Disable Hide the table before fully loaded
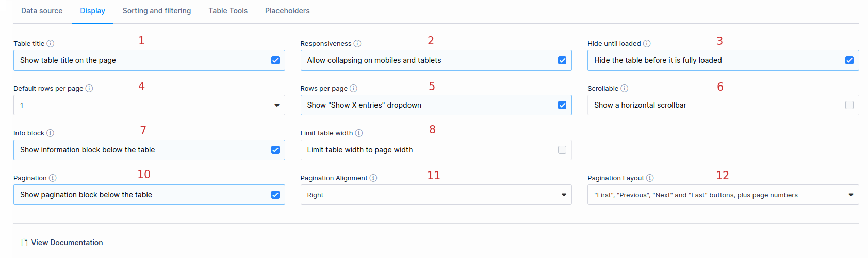 849,60
